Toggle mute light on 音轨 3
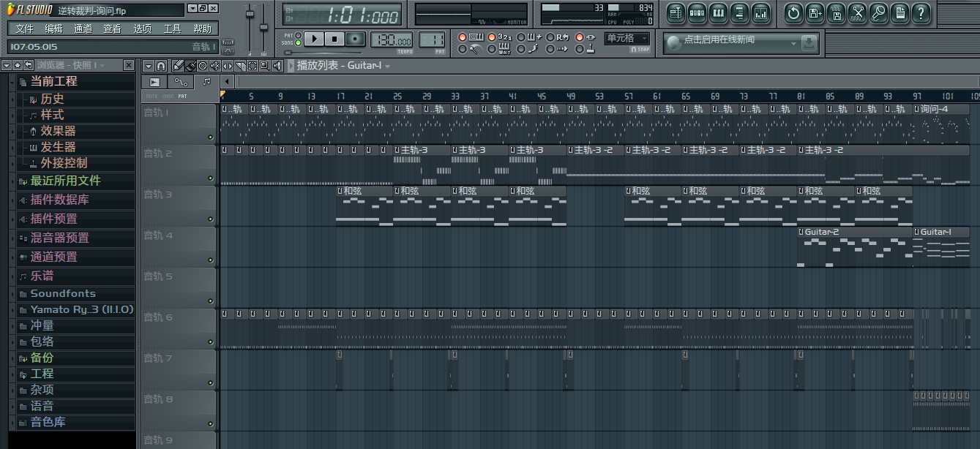980x449 pixels. pos(210,219)
